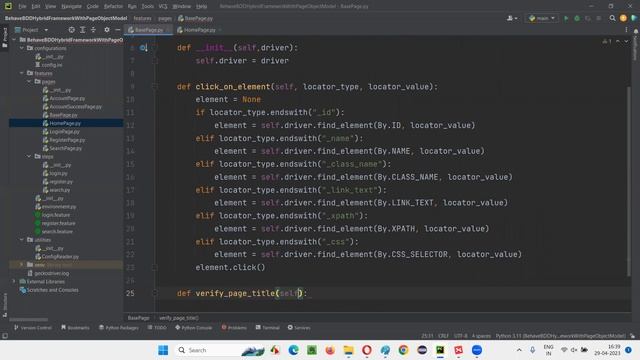Open the Refactor menu
This screenshot has height=360, width=640.
(113, 7)
